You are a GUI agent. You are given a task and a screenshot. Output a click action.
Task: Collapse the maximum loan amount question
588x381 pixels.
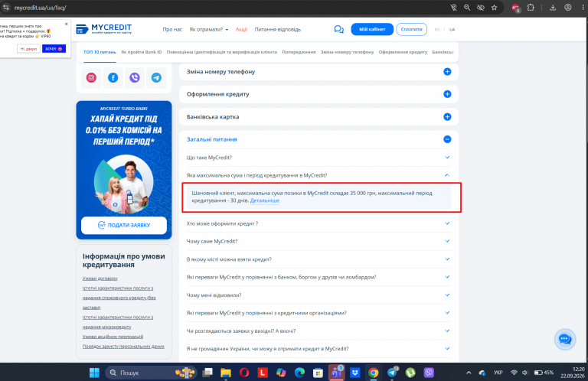click(x=318, y=175)
